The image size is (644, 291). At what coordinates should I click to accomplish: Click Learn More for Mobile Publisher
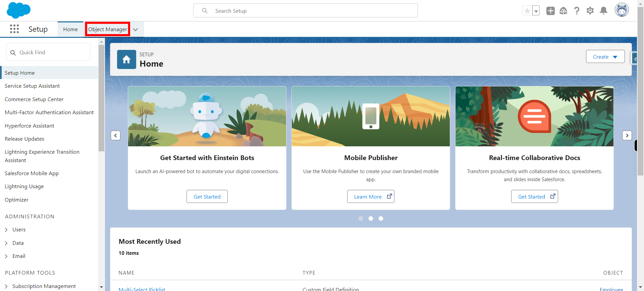[x=371, y=197]
